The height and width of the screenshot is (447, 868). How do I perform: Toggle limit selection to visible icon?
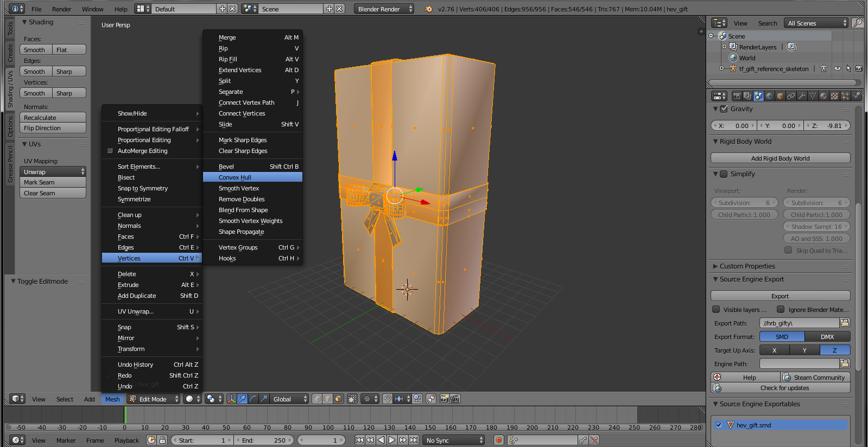tap(352, 399)
